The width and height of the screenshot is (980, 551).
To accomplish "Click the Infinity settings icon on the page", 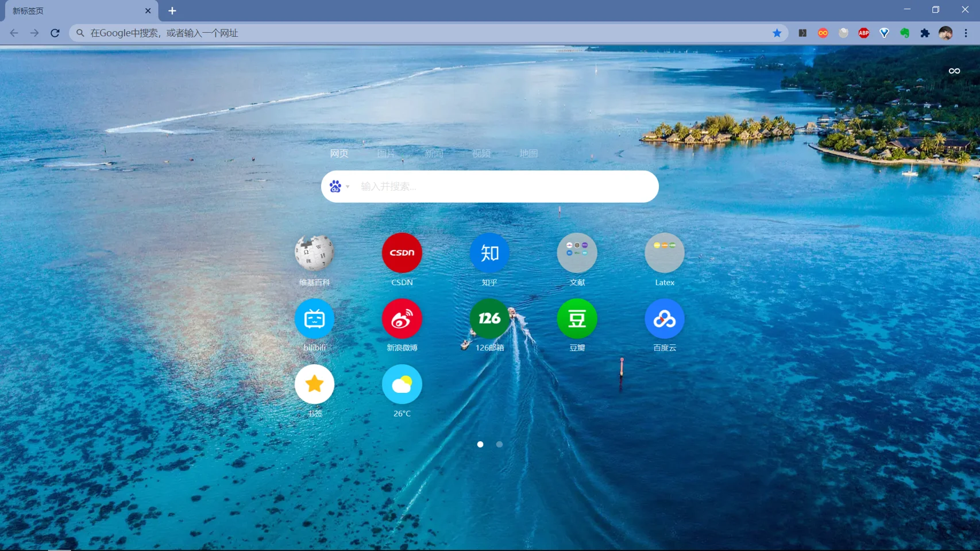I will coord(954,71).
